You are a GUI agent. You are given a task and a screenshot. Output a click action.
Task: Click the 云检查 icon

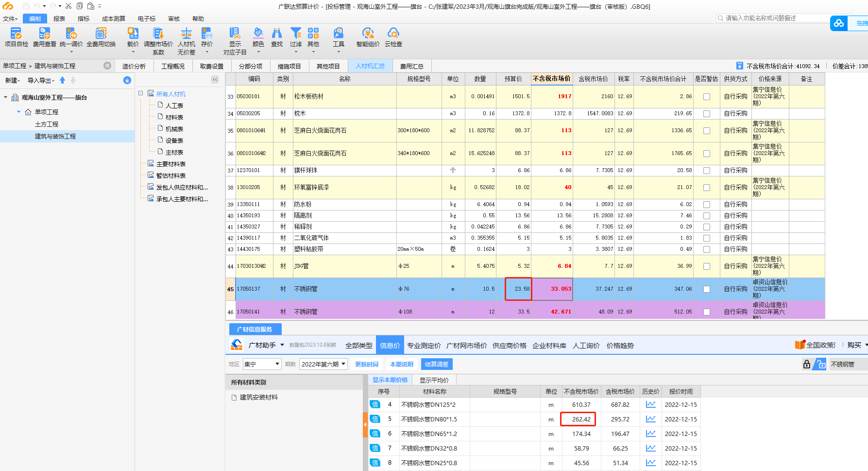click(x=393, y=34)
